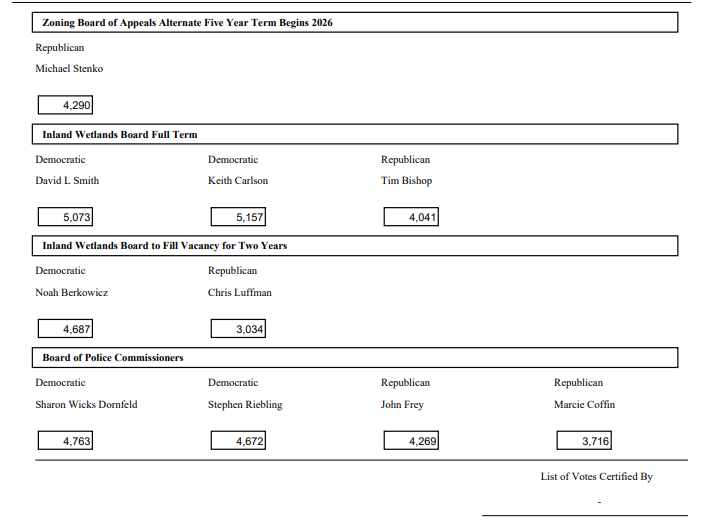Click Noah Berkowicz's 4,687 vote box
Screen dimensions: 705x531
[x=65, y=329]
